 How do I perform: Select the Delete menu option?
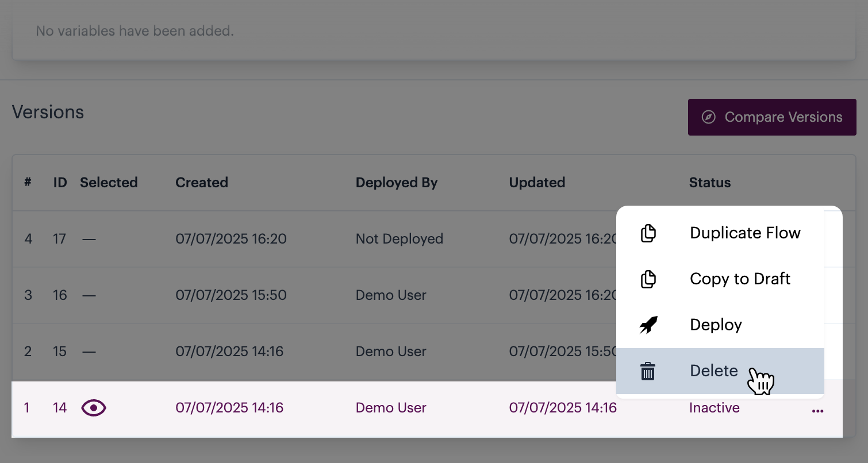click(713, 371)
